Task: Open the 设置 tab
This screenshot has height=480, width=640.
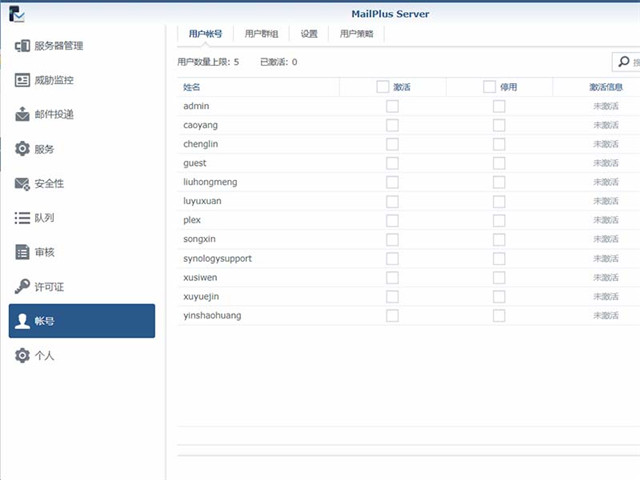Action: (x=309, y=34)
